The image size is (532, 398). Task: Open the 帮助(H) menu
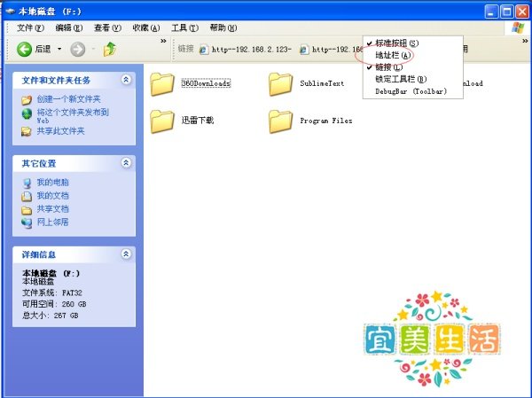[x=223, y=27]
